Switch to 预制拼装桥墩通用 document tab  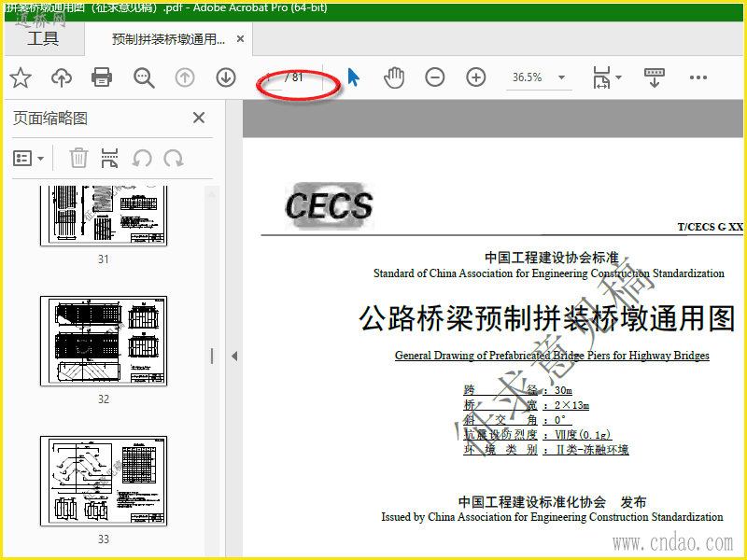(168, 39)
